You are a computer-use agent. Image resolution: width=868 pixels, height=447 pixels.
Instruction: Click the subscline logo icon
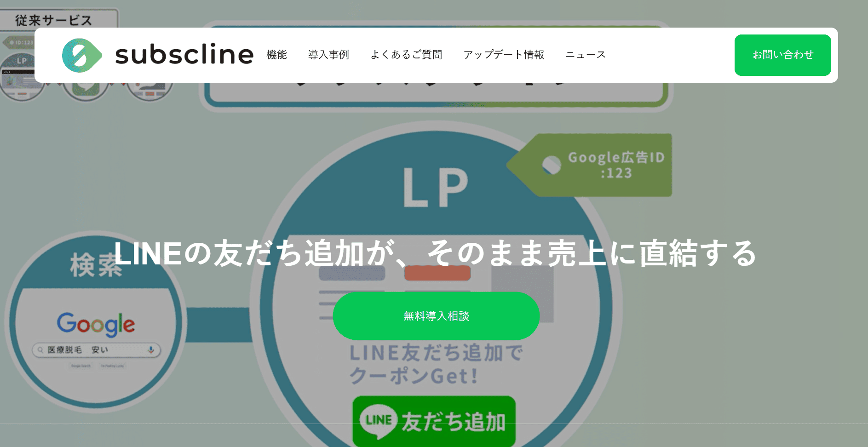click(81, 55)
